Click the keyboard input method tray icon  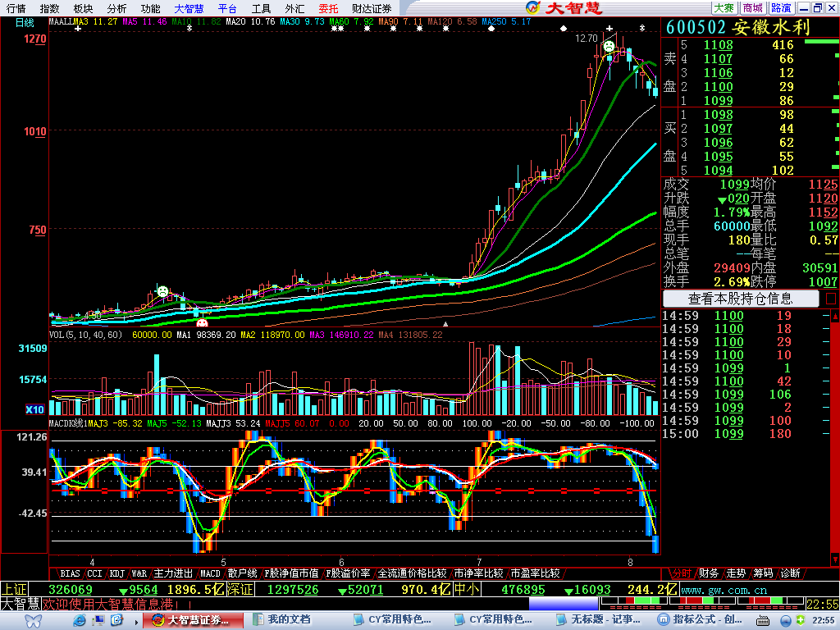click(763, 621)
